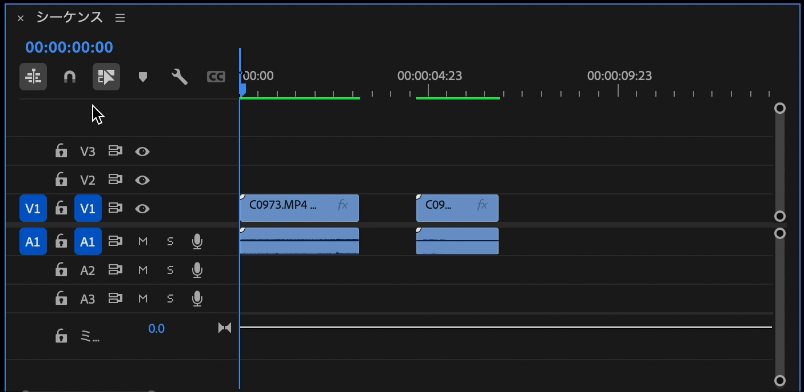Toggle lock on track A2

coord(61,270)
